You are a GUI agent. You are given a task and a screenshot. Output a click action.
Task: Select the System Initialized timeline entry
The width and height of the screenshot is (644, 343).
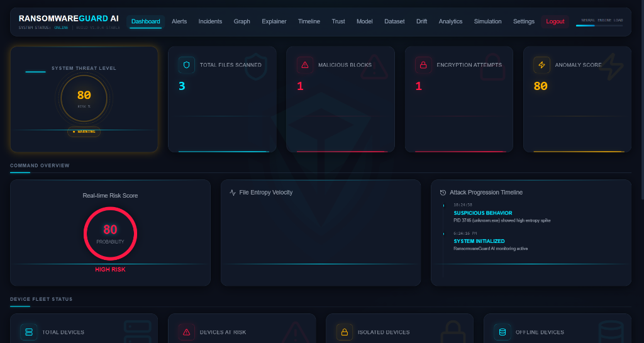[479, 241]
